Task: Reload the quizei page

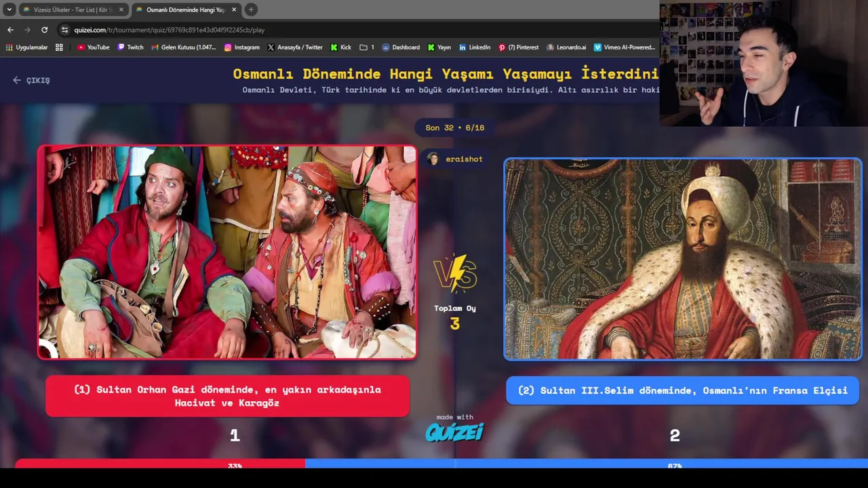Action: (x=45, y=30)
